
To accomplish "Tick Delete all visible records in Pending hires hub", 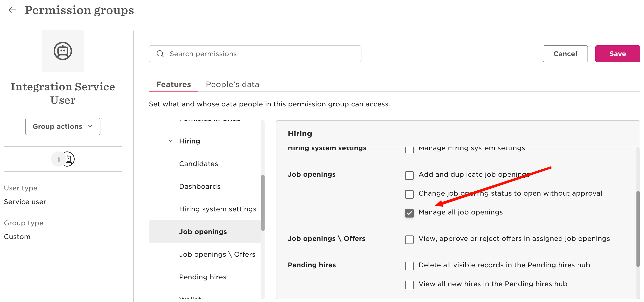I will 409,266.
